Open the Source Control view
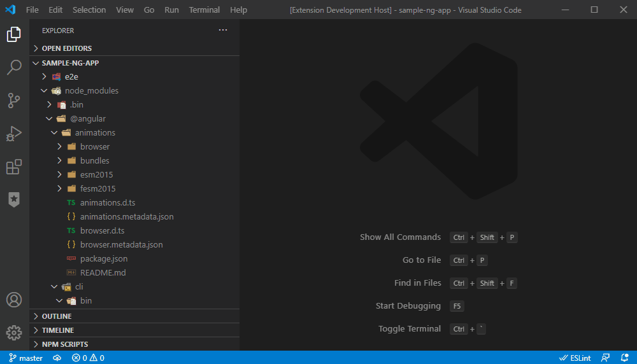The height and width of the screenshot is (364, 637). coord(14,101)
